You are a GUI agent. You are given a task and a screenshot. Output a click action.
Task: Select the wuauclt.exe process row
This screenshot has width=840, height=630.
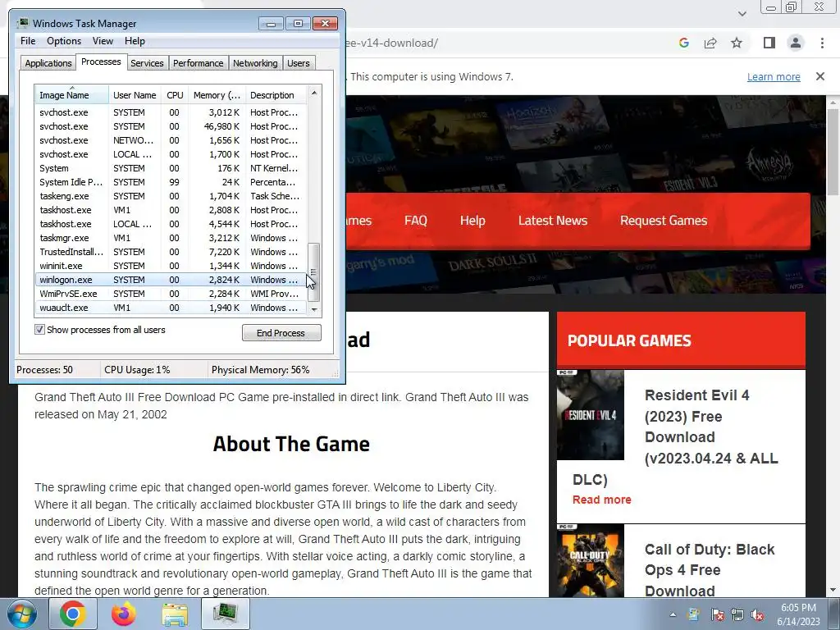point(171,308)
